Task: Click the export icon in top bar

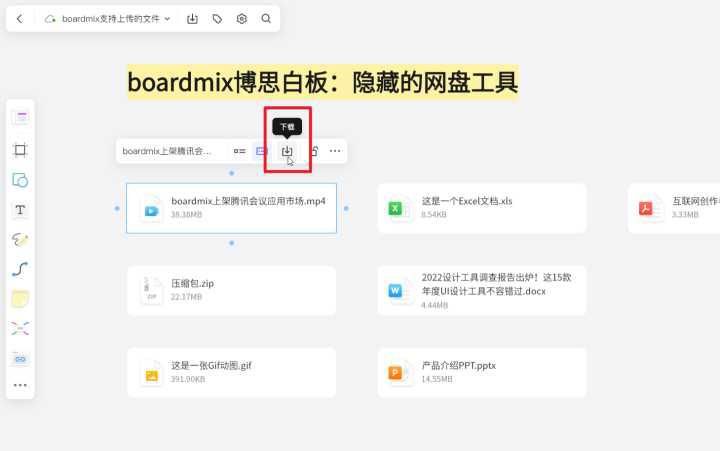Action: [192, 19]
